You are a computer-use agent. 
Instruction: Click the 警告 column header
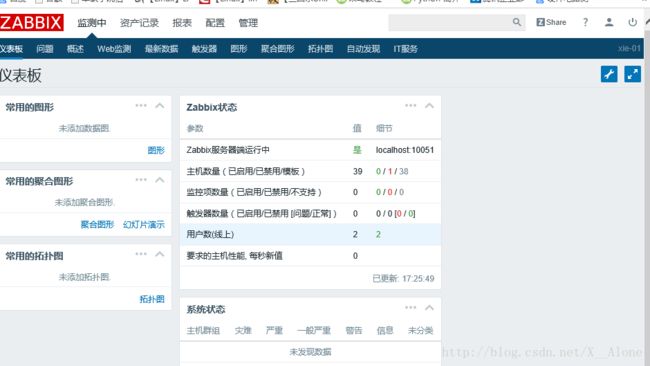[x=354, y=330]
